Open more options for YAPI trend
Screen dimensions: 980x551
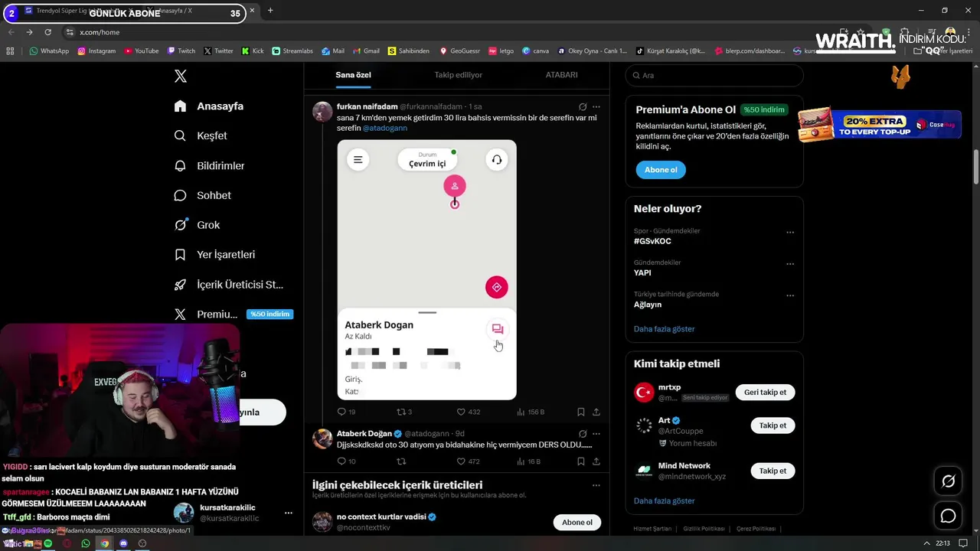(x=790, y=264)
